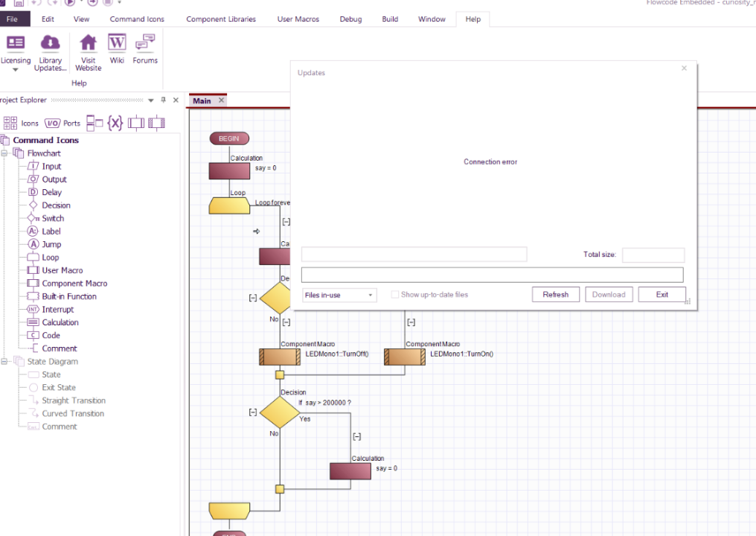756x536 pixels.
Task: Click the empty progress bar field in Updates
Action: tap(493, 275)
